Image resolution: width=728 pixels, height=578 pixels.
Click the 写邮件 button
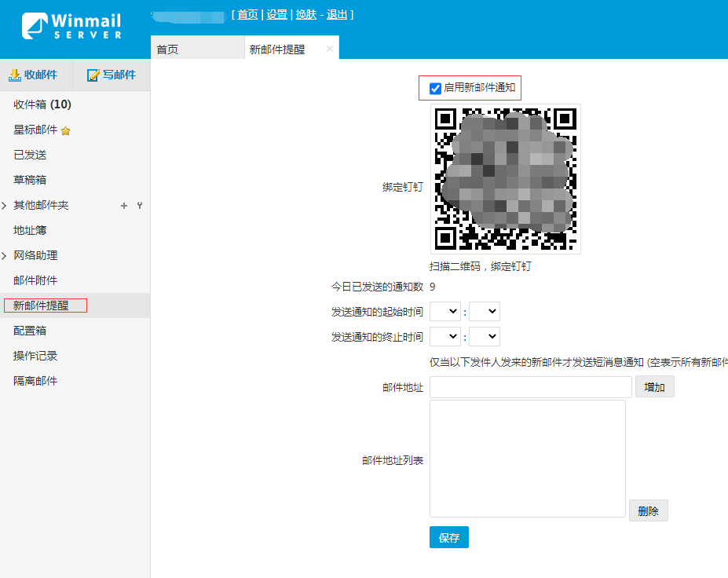tap(112, 75)
